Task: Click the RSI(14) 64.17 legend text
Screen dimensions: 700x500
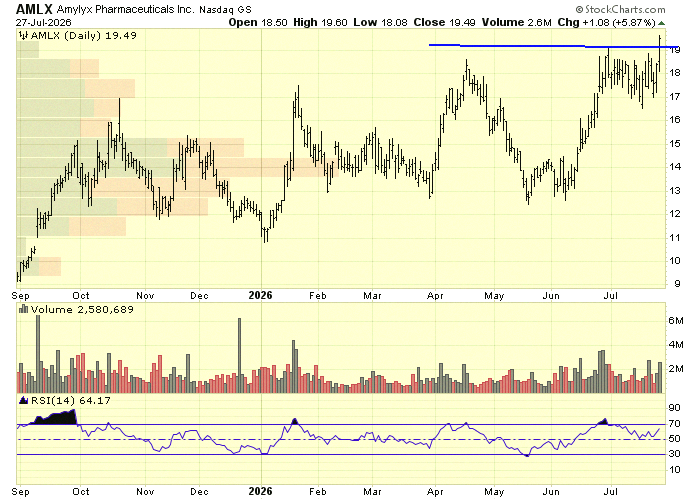Action: (x=71, y=400)
